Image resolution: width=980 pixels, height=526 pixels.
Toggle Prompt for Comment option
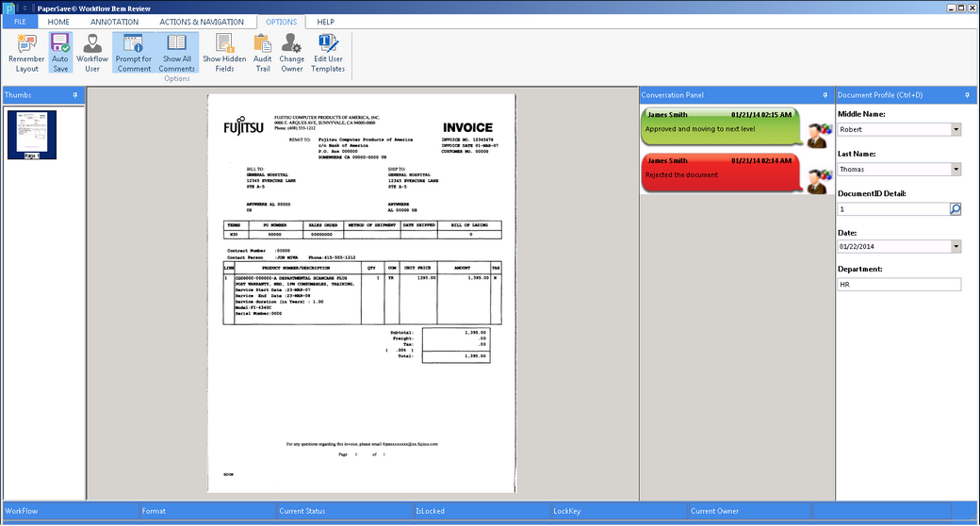pyautogui.click(x=134, y=43)
